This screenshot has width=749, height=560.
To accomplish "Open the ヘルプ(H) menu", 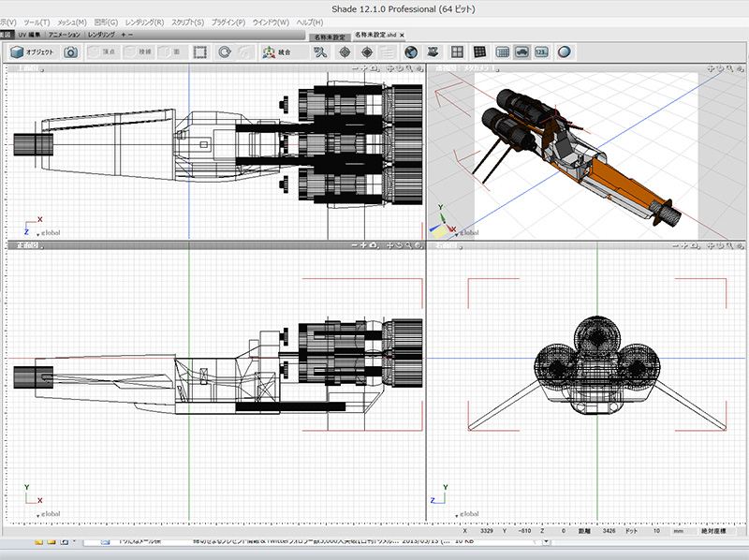I will (x=310, y=22).
